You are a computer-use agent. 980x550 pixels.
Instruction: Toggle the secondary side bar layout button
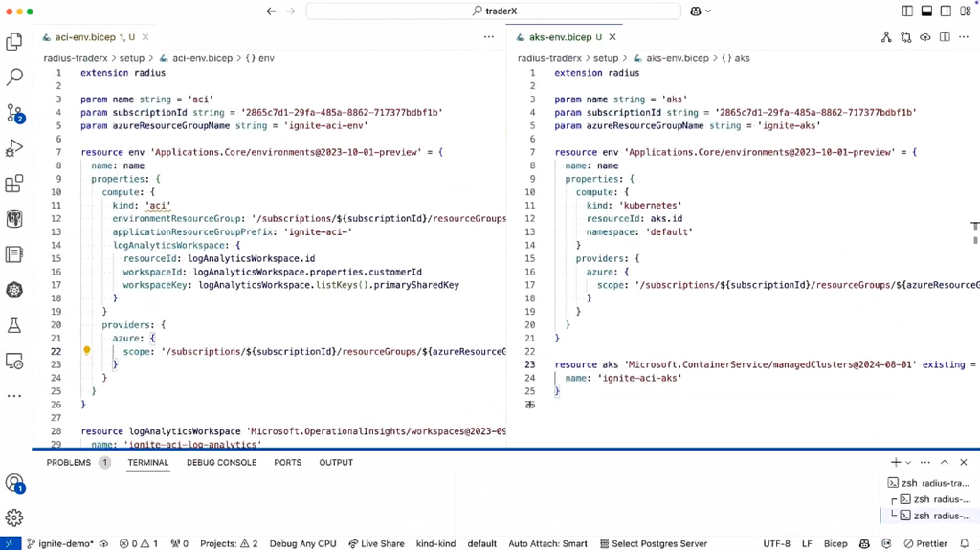(x=946, y=11)
